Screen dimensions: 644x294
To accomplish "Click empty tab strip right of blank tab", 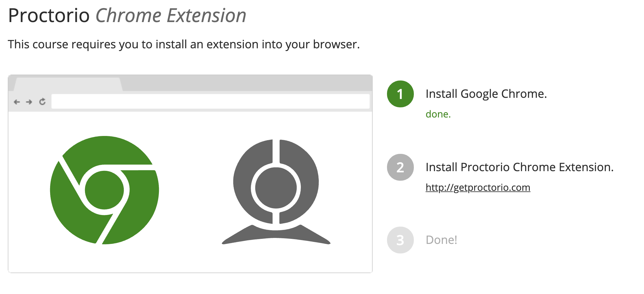I will click(x=244, y=83).
